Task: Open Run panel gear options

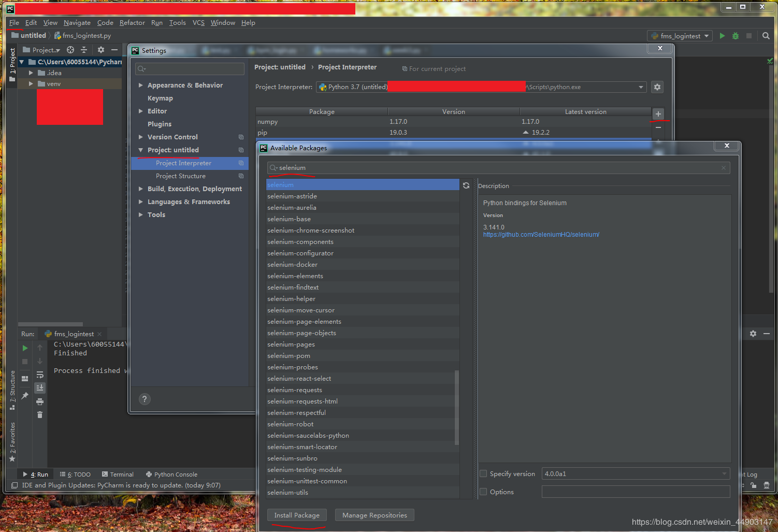Action: point(753,334)
